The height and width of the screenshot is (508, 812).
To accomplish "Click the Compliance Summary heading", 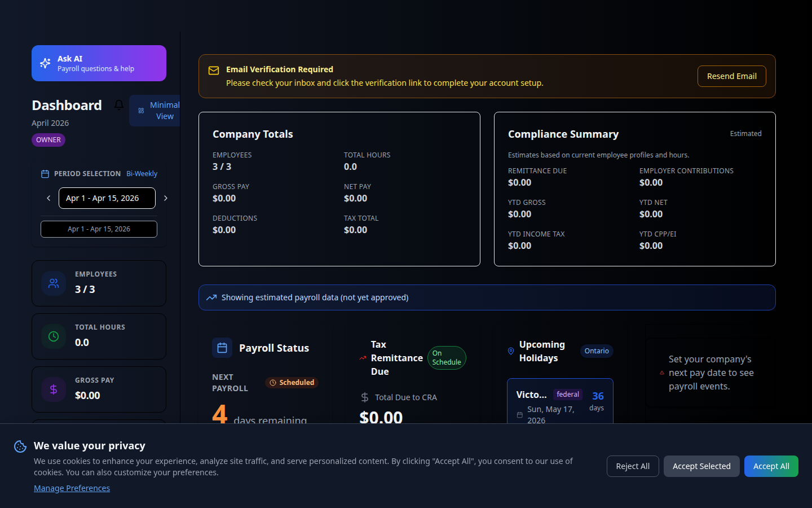I will click(x=563, y=134).
